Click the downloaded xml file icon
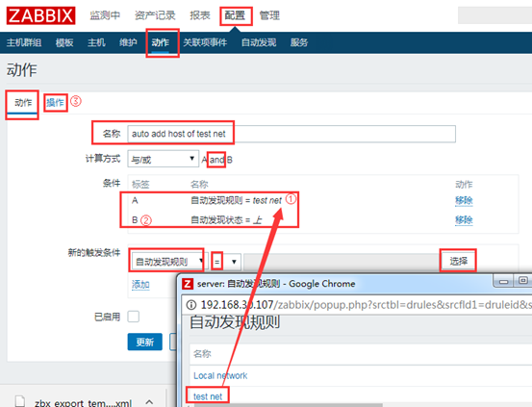Screen dimensions: 532x407 pyautogui.click(x=20, y=401)
